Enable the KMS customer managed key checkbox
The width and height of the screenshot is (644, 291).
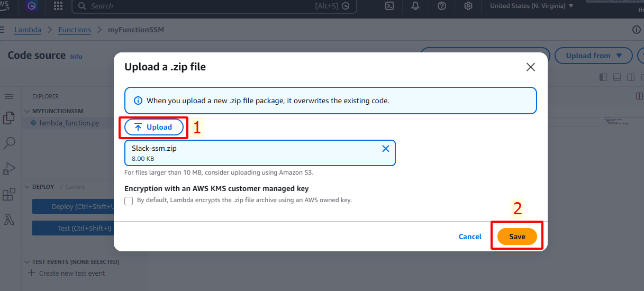coord(129,201)
